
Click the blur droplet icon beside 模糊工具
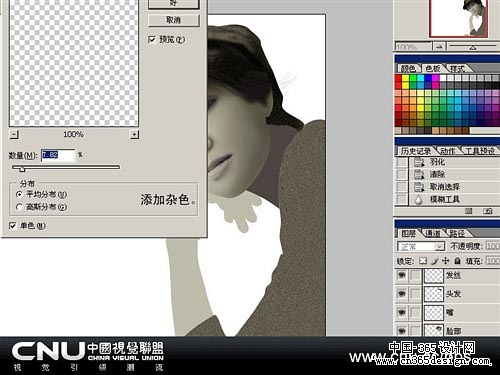[419, 199]
